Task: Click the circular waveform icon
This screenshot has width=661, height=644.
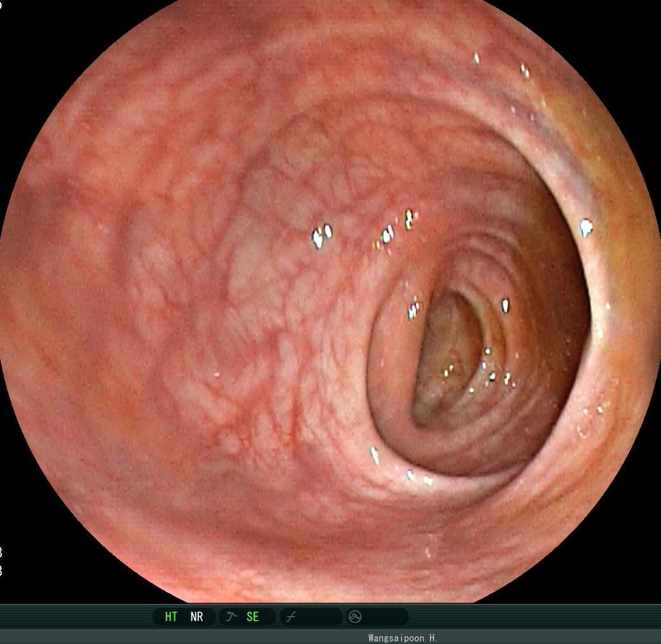Action: (355, 617)
